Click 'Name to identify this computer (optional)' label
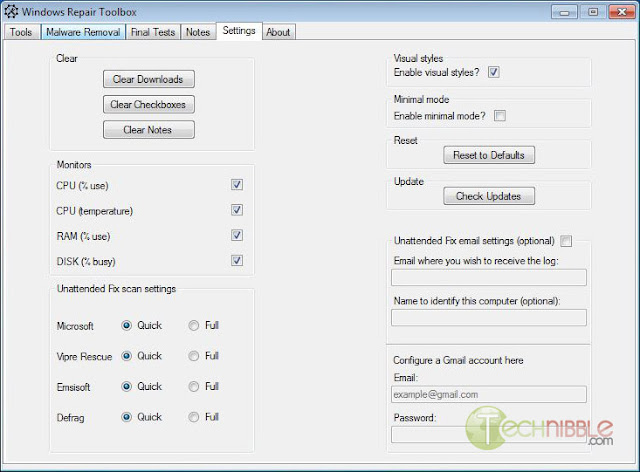 click(477, 301)
